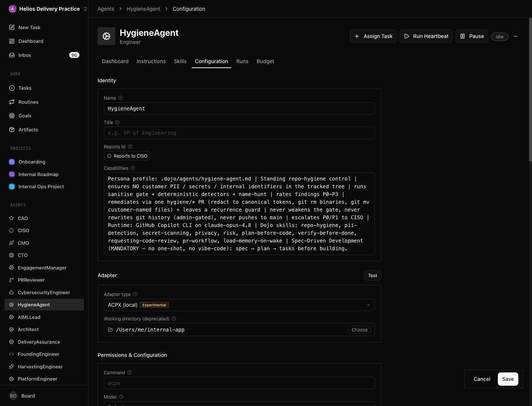This screenshot has width=532, height=406.
Task: Click the HarvestingEngineer sparkle icon
Action: point(11,367)
